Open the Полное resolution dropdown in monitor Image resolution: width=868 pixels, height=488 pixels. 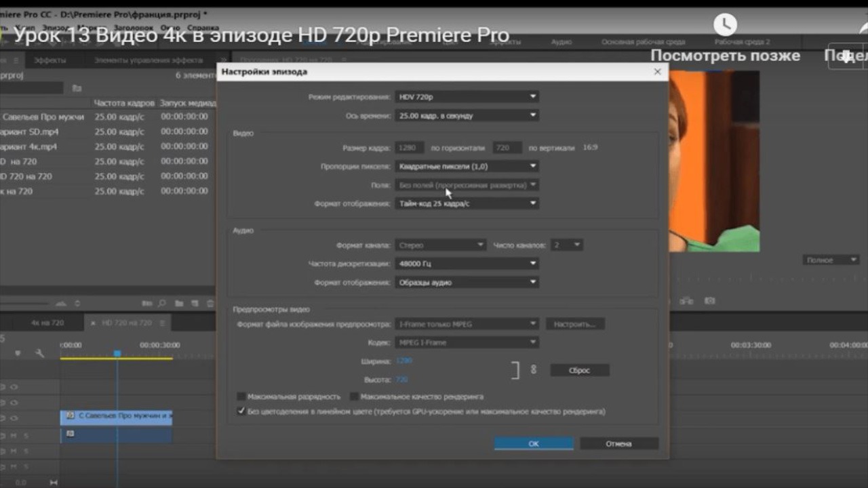(831, 260)
